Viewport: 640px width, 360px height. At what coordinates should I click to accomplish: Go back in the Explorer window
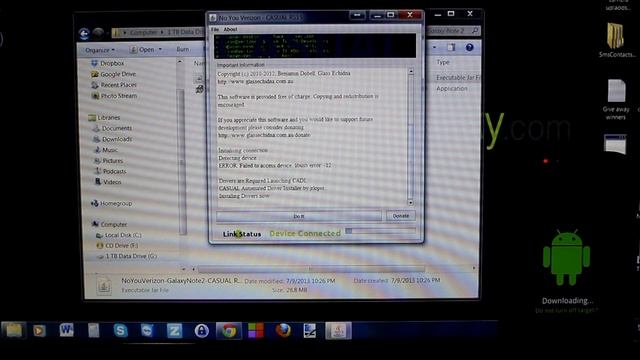tap(84, 33)
